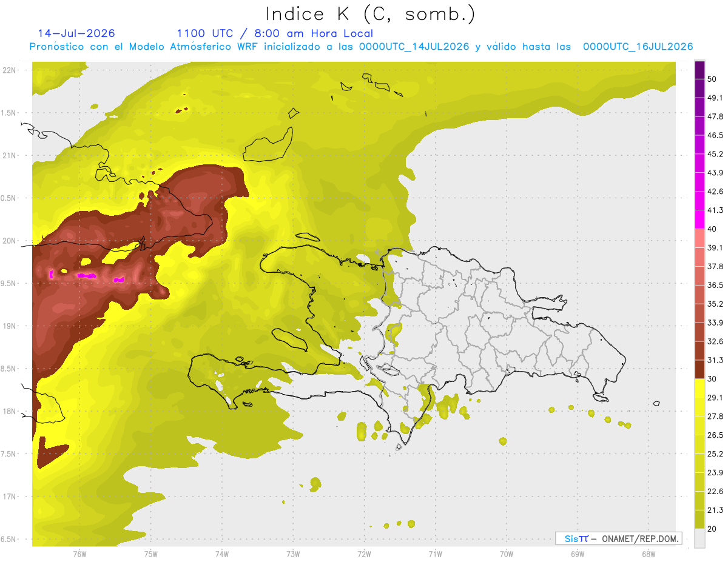Click the '68W' longitude label
Viewport: 728px width, 562px height.
click(x=649, y=554)
